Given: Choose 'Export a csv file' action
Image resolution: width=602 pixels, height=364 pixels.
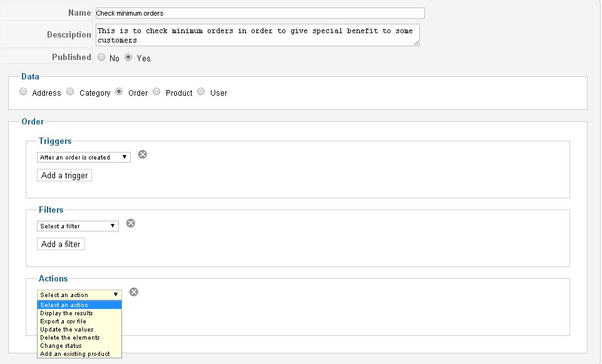Looking at the screenshot, I should (63, 321).
